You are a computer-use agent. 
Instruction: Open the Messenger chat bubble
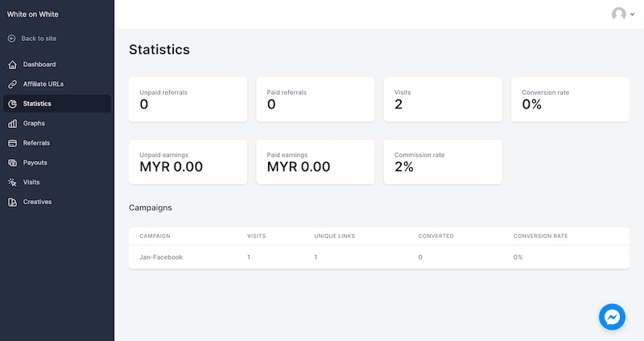pyautogui.click(x=612, y=317)
